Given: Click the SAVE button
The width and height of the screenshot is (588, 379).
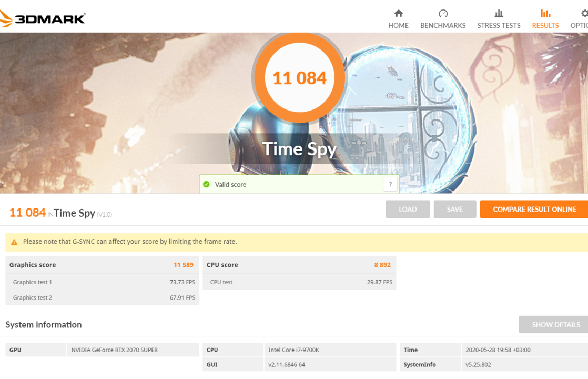Looking at the screenshot, I should point(455,209).
